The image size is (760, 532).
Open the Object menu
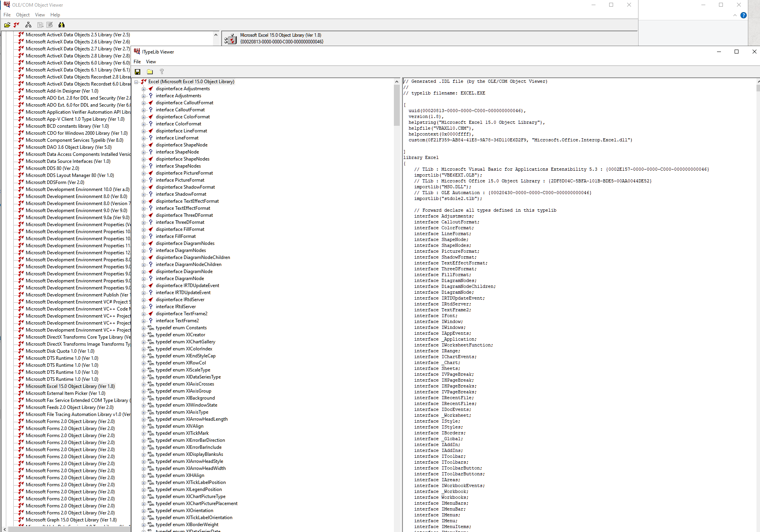point(23,15)
